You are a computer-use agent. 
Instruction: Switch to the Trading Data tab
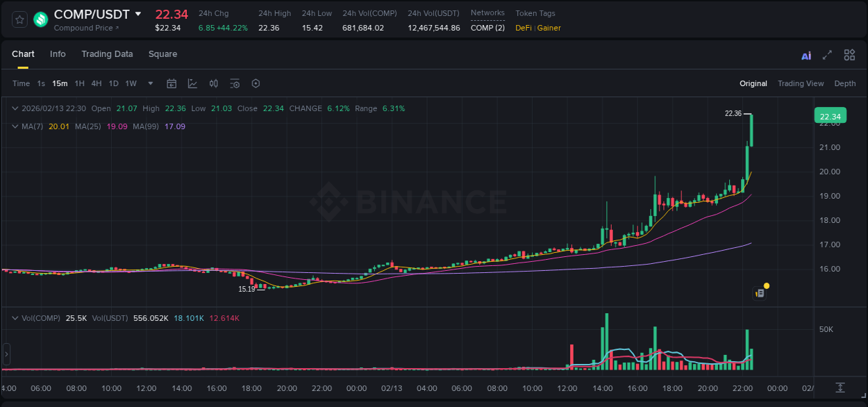tap(107, 53)
